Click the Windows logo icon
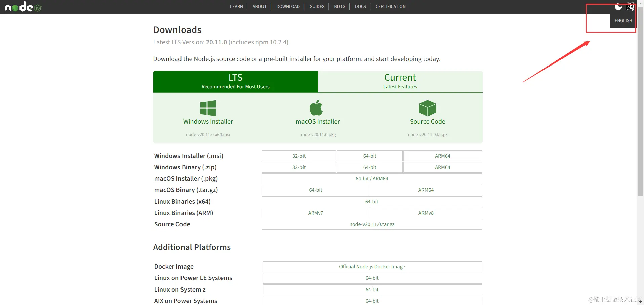 tap(208, 108)
